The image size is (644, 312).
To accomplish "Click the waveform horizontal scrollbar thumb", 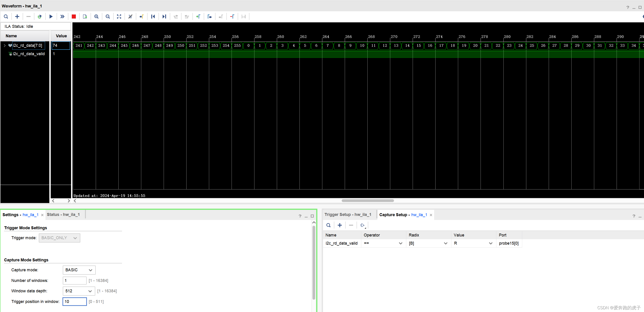I will (368, 201).
